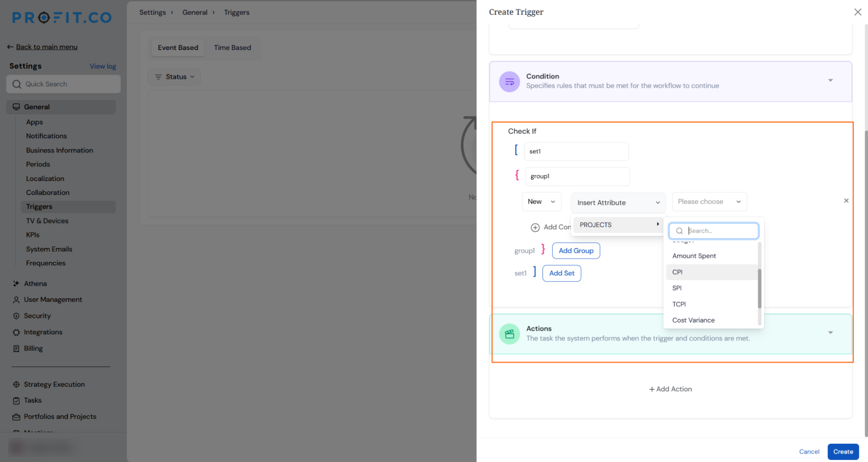Select SPI attribute
The height and width of the screenshot is (462, 868).
coord(711,288)
